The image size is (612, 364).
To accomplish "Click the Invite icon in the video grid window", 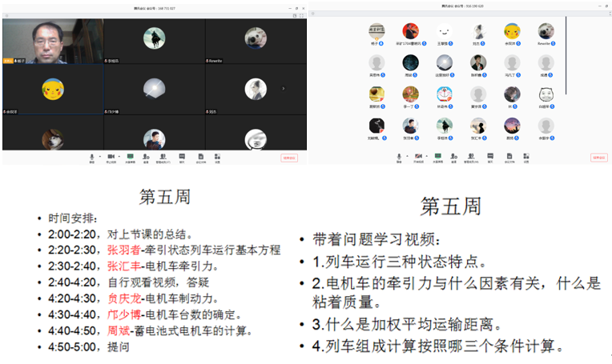I will pyautogui.click(x=146, y=157).
